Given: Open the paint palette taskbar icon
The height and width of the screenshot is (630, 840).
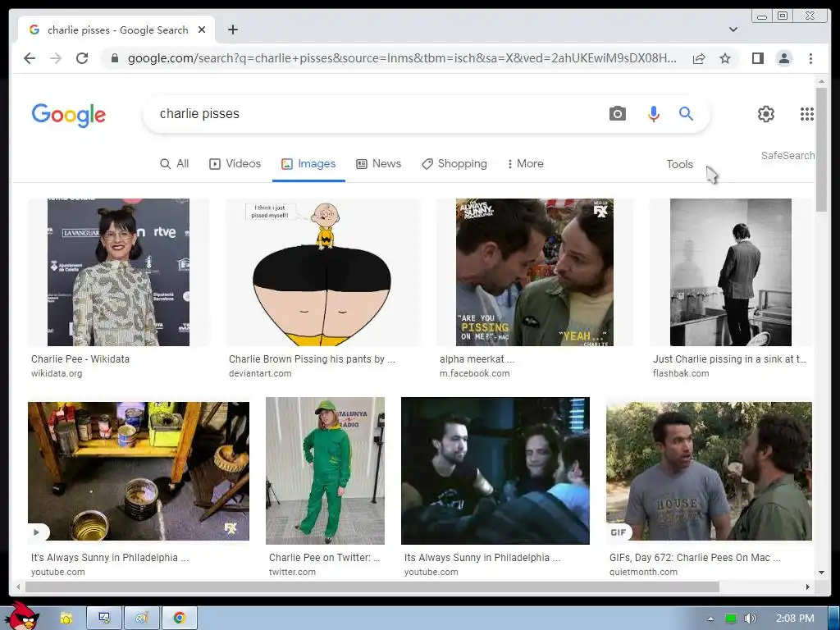Looking at the screenshot, I should 141,619.
